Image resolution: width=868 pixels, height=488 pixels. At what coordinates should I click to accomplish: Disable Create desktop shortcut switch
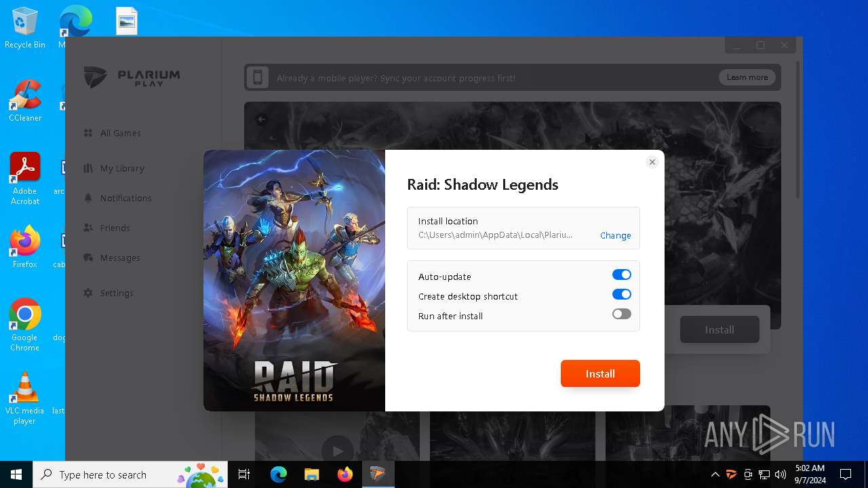point(621,294)
